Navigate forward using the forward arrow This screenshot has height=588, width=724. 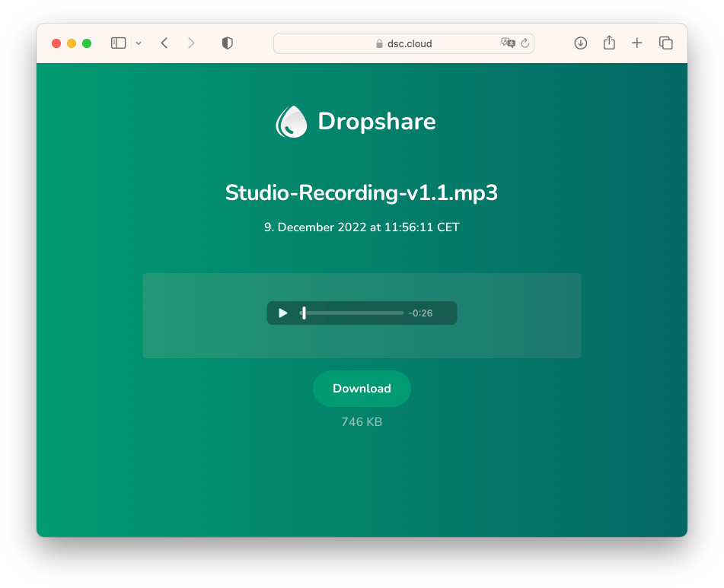tap(191, 43)
